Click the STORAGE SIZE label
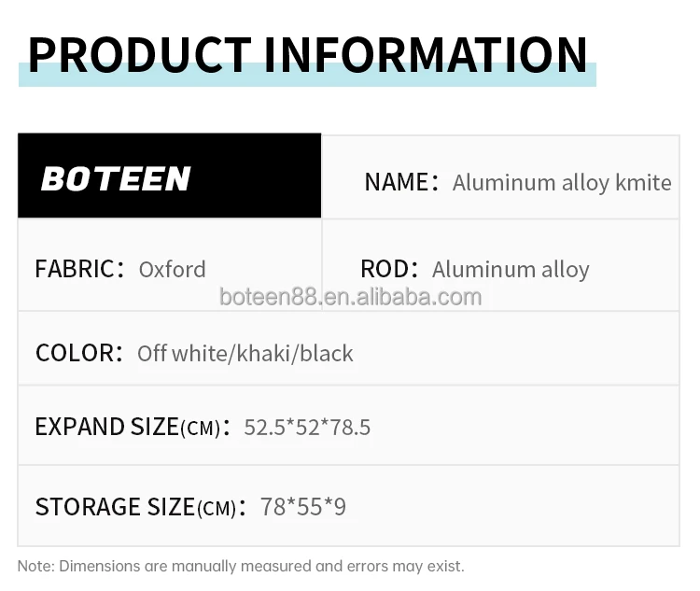Viewport: 700px width, 591px height. point(115,507)
